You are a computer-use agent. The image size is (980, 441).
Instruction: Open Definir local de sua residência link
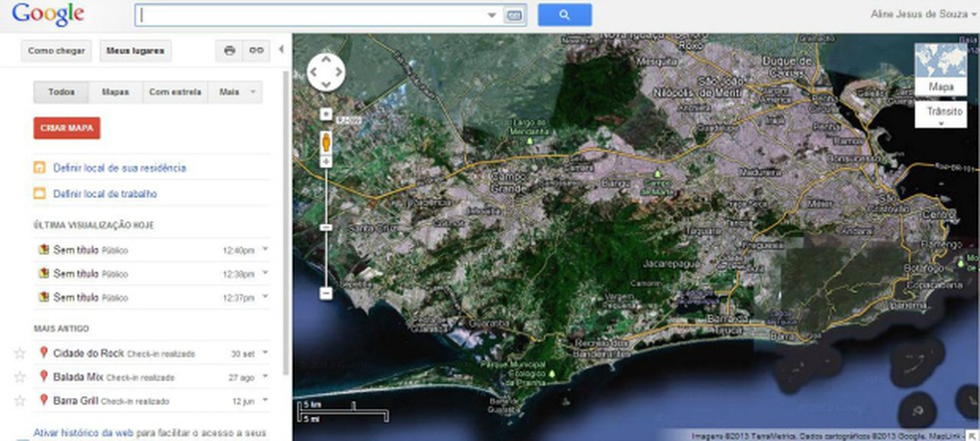click(120, 168)
